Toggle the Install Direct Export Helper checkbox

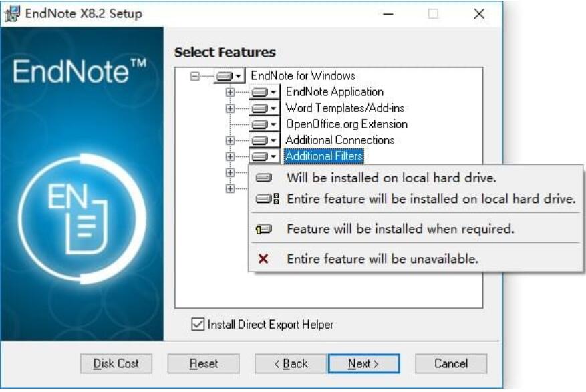197,325
